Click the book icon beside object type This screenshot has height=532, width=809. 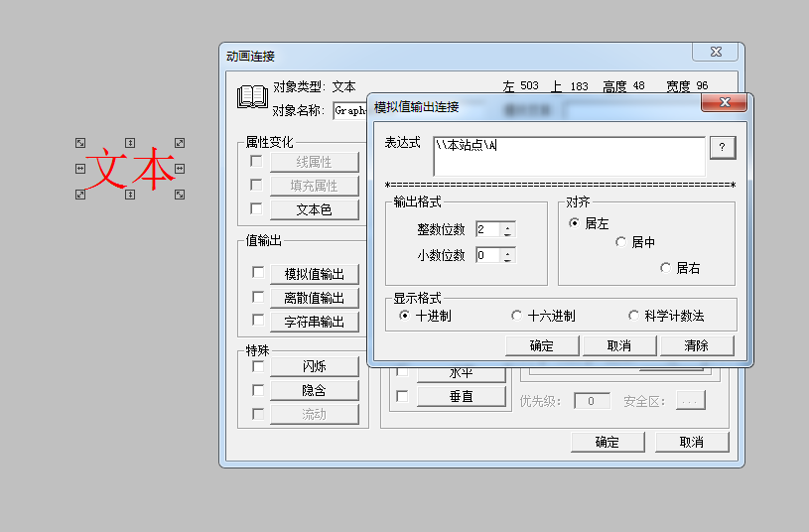point(252,97)
